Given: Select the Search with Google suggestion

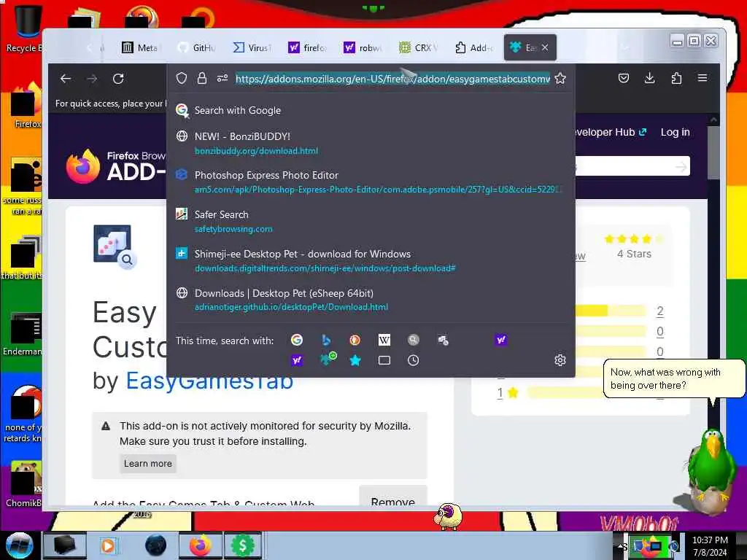Looking at the screenshot, I should tap(371, 111).
